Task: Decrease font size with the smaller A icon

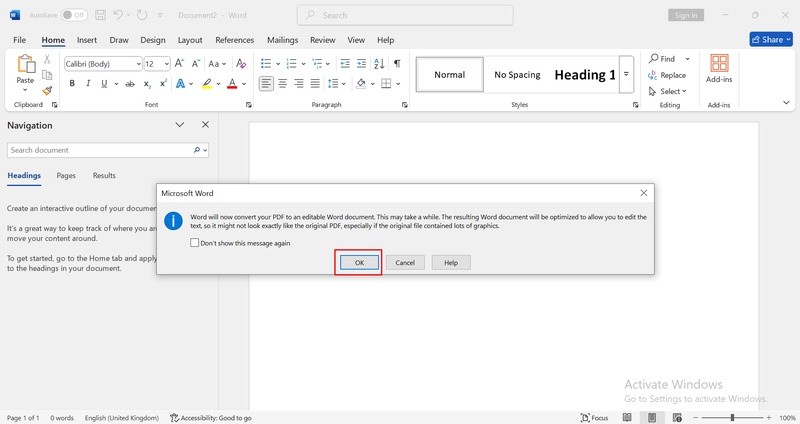Action: coord(195,63)
